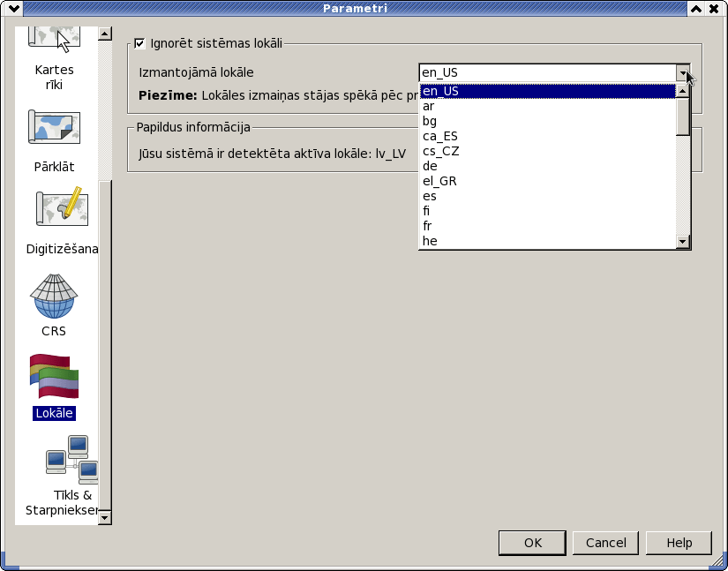Click the sidebar scroll-down arrow
Image resolution: width=728 pixels, height=571 pixels.
point(105,517)
